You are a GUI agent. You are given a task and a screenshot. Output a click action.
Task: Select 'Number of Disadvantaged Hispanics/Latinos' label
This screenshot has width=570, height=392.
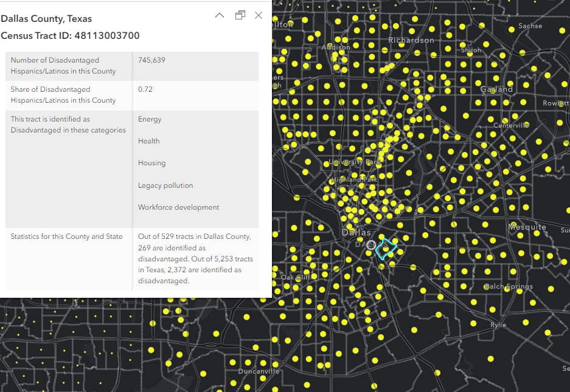[x=63, y=66]
